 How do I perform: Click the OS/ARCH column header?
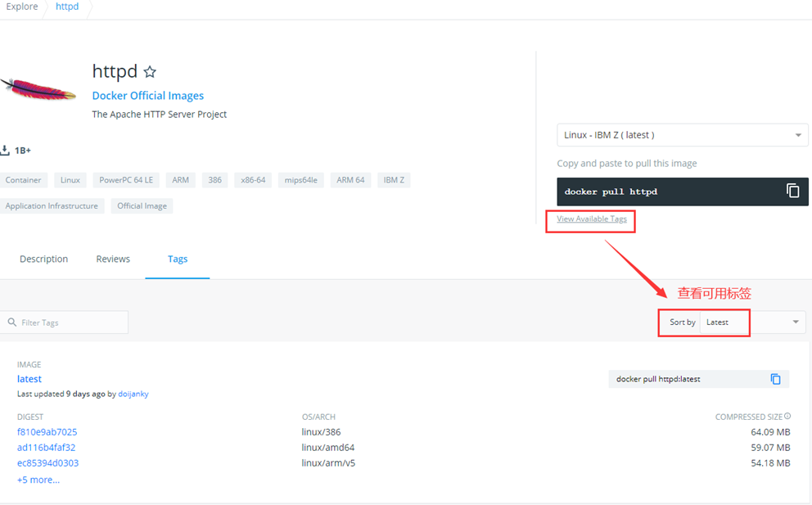[x=318, y=417]
